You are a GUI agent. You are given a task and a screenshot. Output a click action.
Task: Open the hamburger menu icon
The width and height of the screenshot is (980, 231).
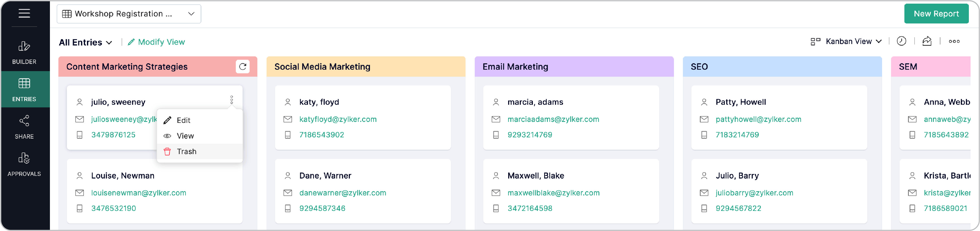(x=24, y=14)
